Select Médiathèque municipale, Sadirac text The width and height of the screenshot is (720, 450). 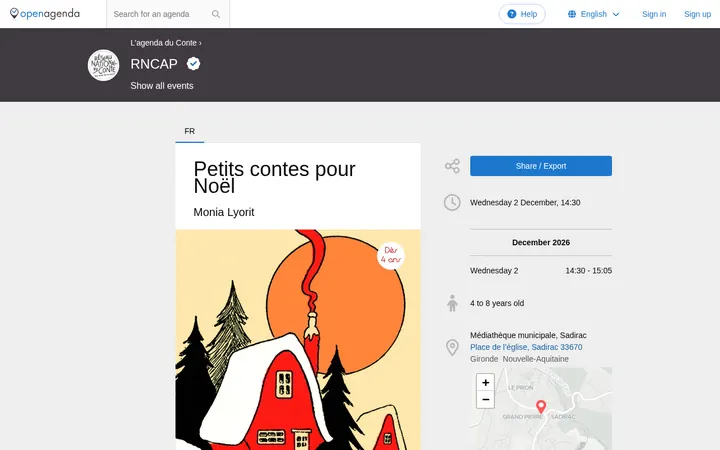coord(528,335)
